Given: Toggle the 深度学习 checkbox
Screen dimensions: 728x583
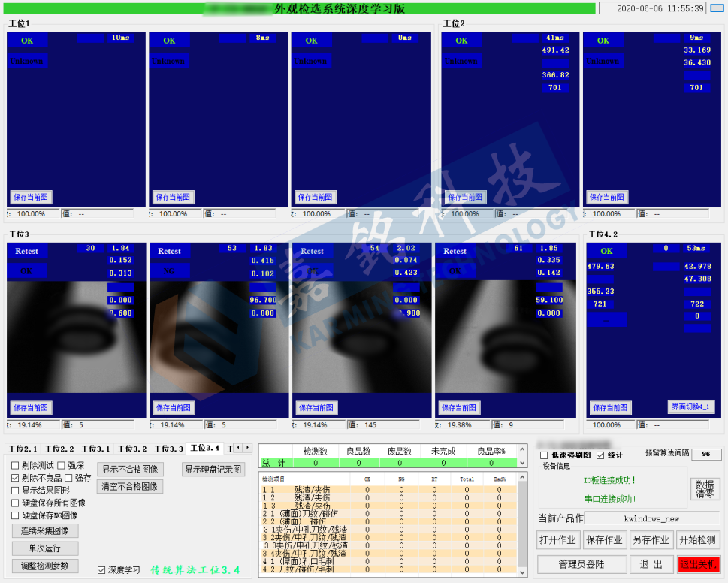Looking at the screenshot, I should coord(101,570).
